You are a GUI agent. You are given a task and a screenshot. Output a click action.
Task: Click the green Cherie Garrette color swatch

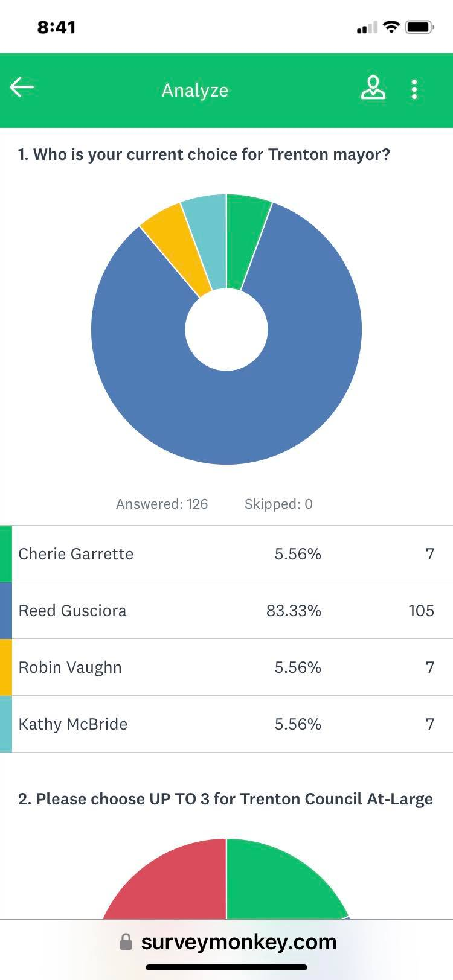pyautogui.click(x=6, y=554)
